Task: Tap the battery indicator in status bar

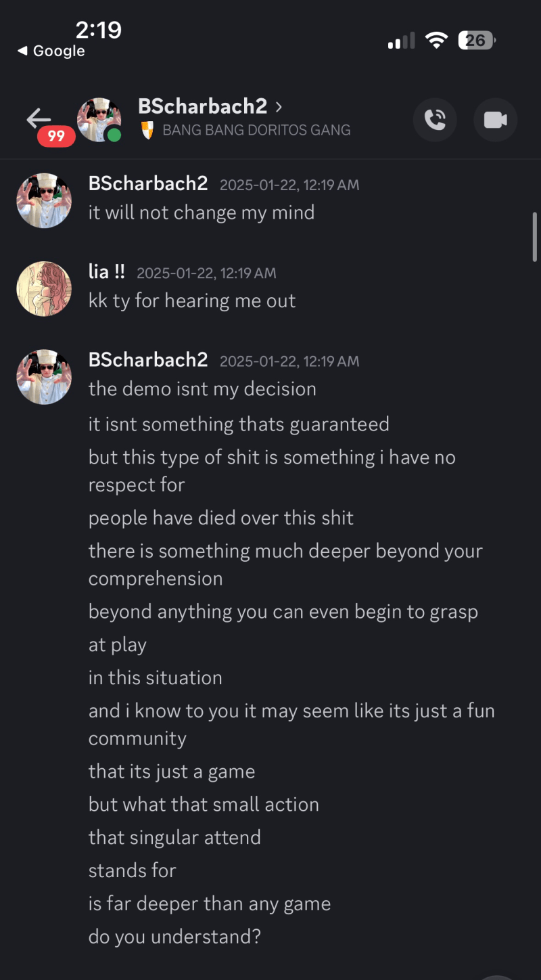Action: pos(476,41)
